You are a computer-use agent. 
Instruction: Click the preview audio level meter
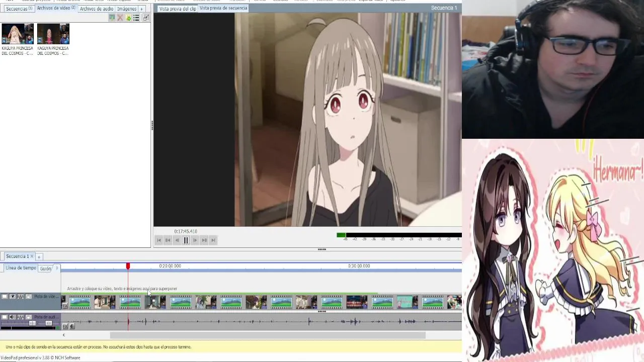tap(399, 235)
